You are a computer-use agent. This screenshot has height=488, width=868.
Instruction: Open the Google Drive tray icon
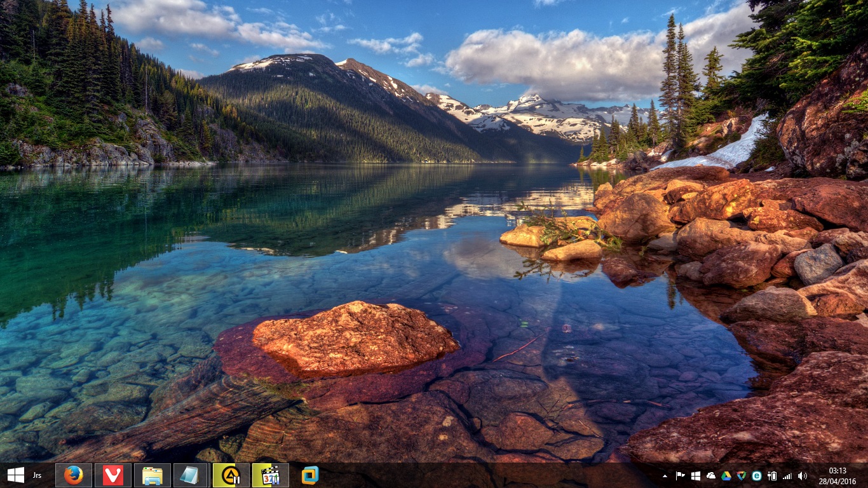click(x=726, y=476)
